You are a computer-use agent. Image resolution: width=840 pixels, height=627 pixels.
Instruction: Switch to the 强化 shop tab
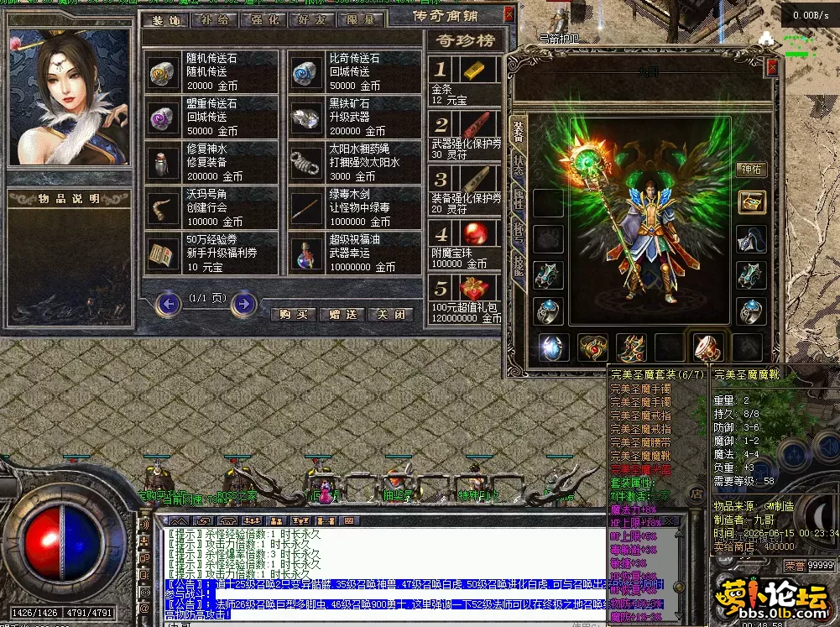tap(264, 20)
